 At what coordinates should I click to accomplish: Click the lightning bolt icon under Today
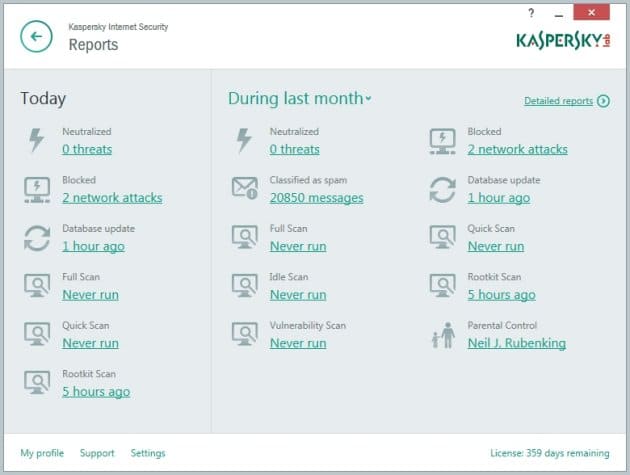[x=37, y=140]
